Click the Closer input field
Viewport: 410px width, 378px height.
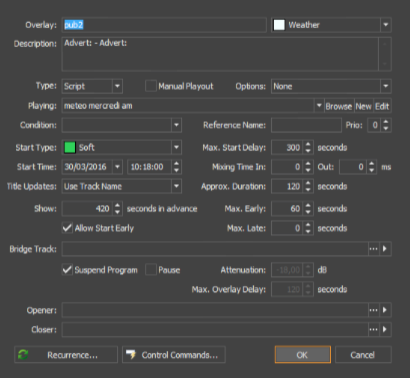coord(215,330)
